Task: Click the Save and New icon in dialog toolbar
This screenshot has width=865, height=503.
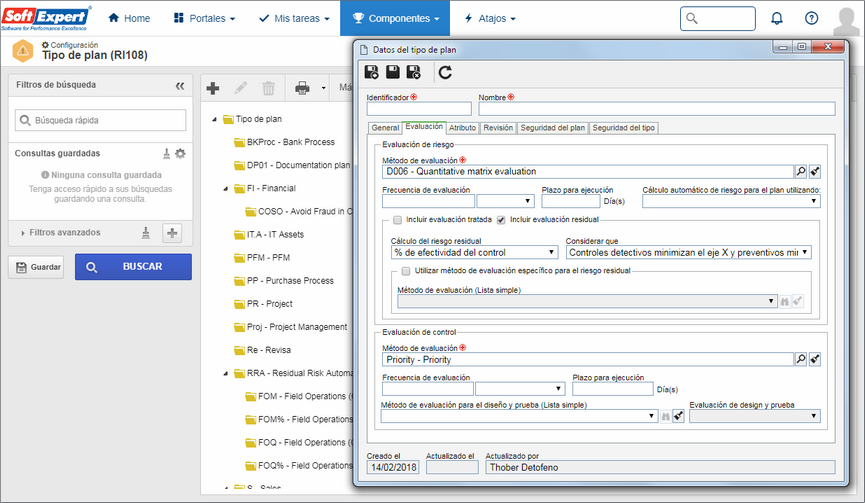Action: (372, 72)
